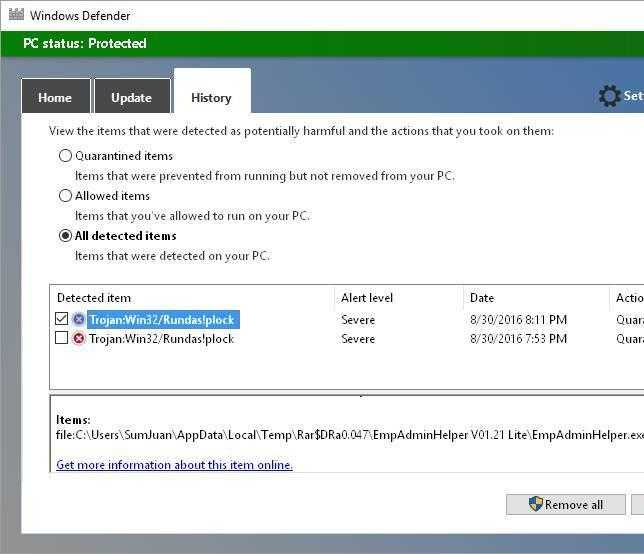Select the All detected items radio button
The image size is (644, 554).
tap(65, 236)
